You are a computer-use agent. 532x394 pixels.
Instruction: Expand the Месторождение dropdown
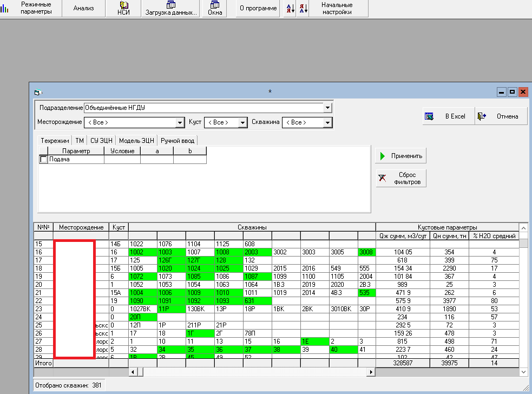[180, 122]
